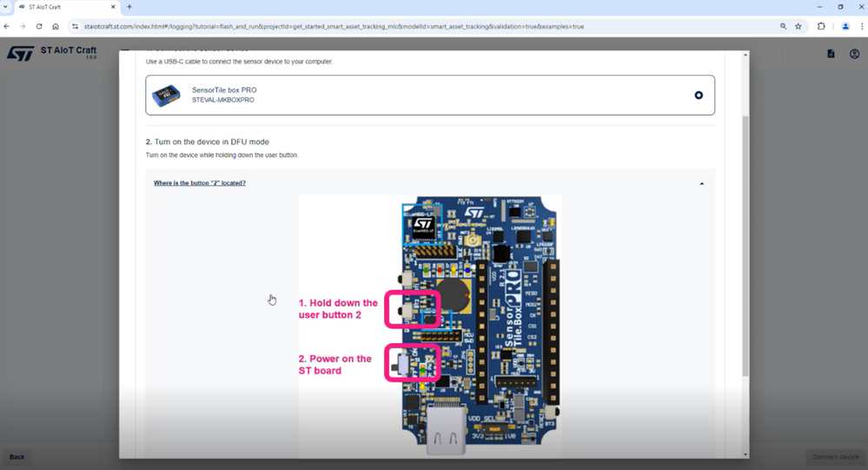Bookmark this page with the star icon

point(798,26)
